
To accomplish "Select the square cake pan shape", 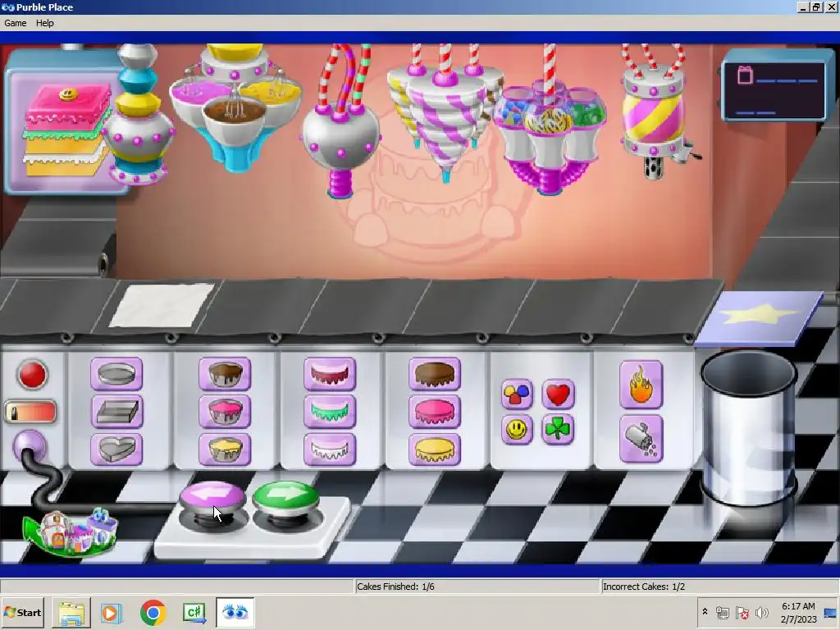I will (x=116, y=412).
